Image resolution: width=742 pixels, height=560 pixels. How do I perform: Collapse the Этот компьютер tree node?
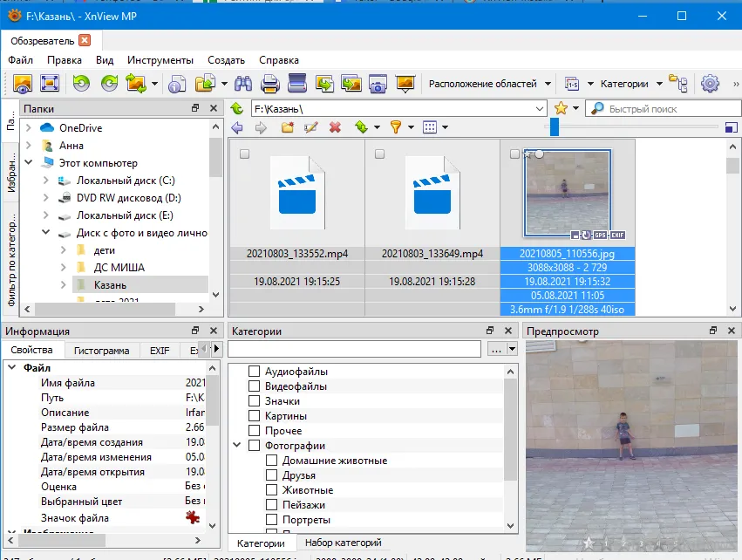click(29, 162)
